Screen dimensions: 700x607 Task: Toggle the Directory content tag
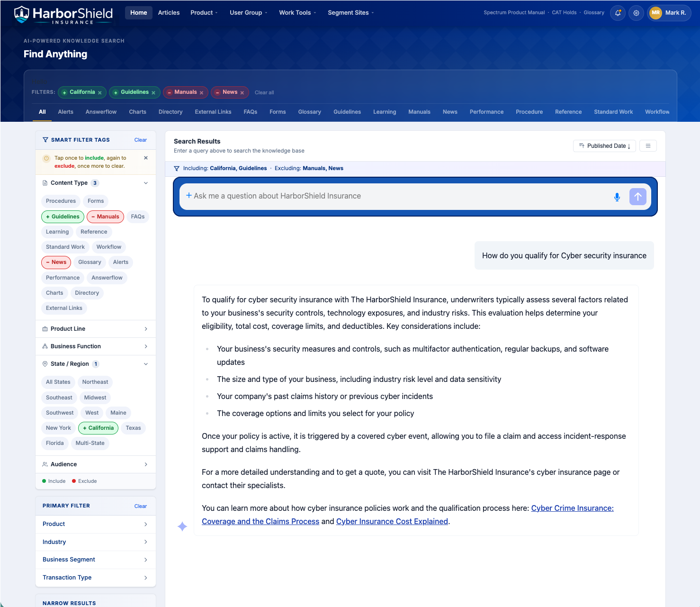click(x=87, y=293)
